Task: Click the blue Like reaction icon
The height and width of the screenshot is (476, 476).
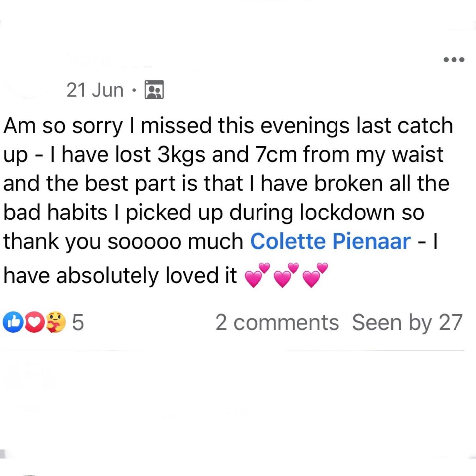Action: tap(12, 322)
